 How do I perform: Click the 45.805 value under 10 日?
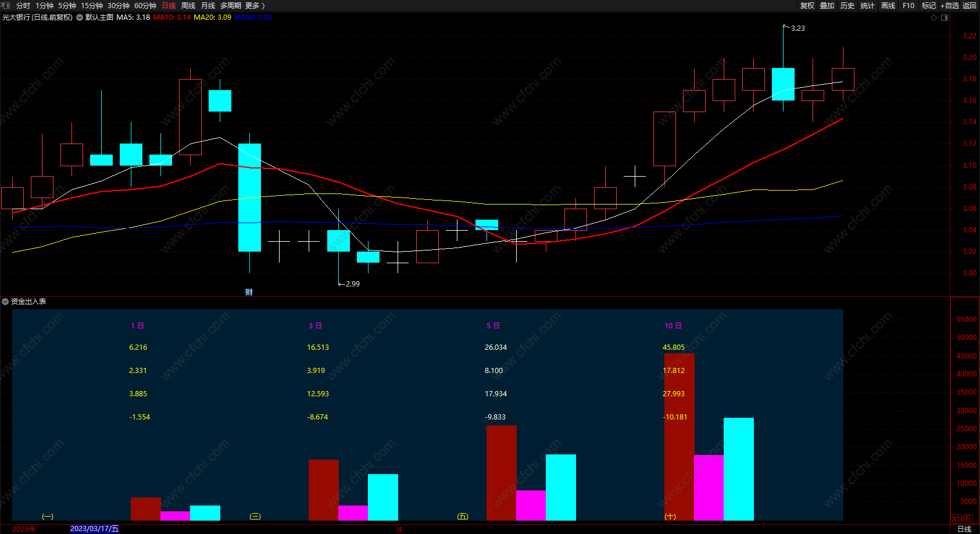pyautogui.click(x=674, y=347)
